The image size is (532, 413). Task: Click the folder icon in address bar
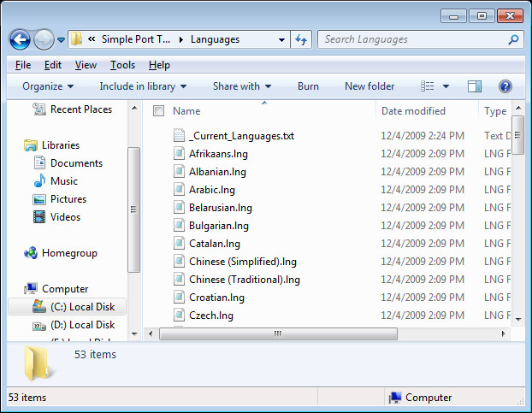[x=77, y=39]
